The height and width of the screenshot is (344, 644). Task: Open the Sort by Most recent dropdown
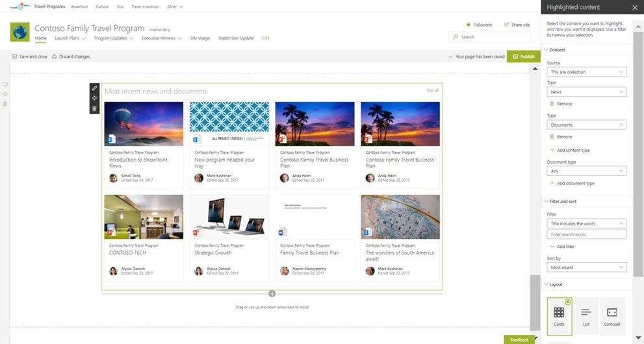[587, 267]
